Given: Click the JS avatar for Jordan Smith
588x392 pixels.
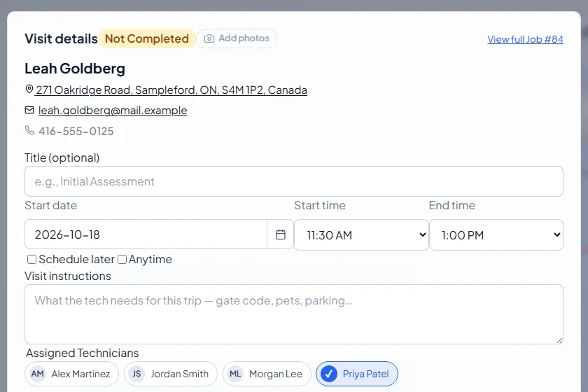Looking at the screenshot, I should [x=136, y=374].
